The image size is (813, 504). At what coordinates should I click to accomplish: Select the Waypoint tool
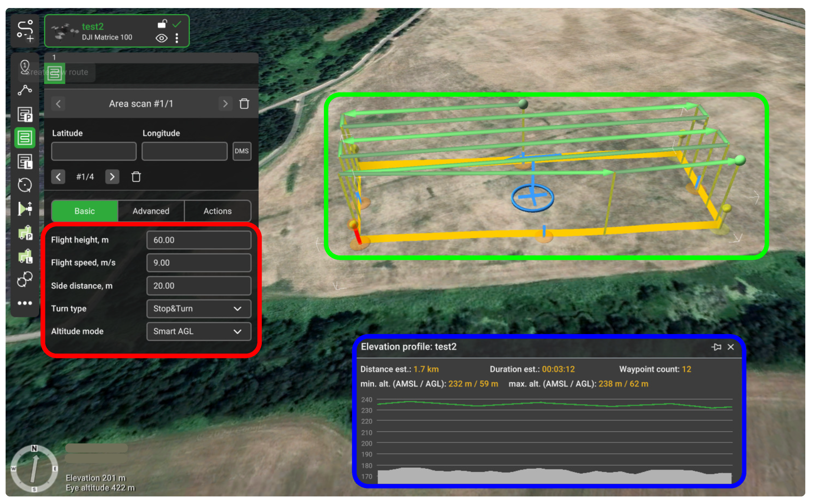point(25,90)
